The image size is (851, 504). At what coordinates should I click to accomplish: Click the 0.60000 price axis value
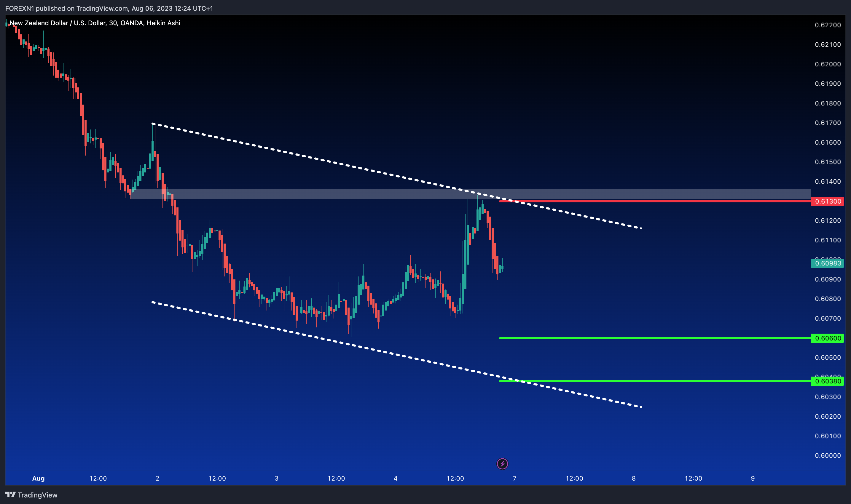(828, 455)
